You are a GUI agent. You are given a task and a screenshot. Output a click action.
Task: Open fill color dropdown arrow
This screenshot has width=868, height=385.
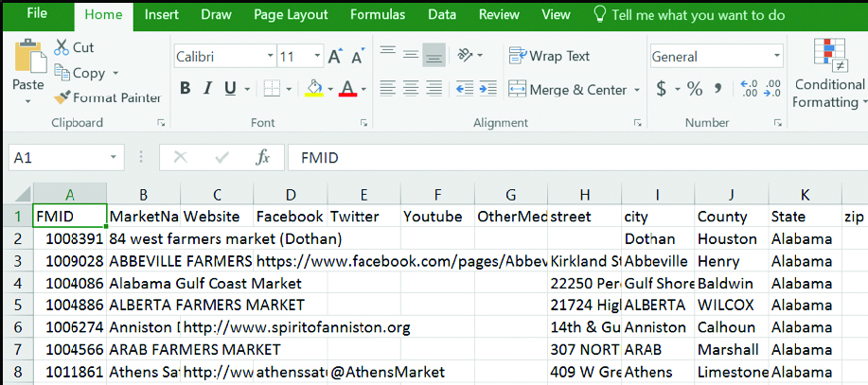pyautogui.click(x=330, y=89)
